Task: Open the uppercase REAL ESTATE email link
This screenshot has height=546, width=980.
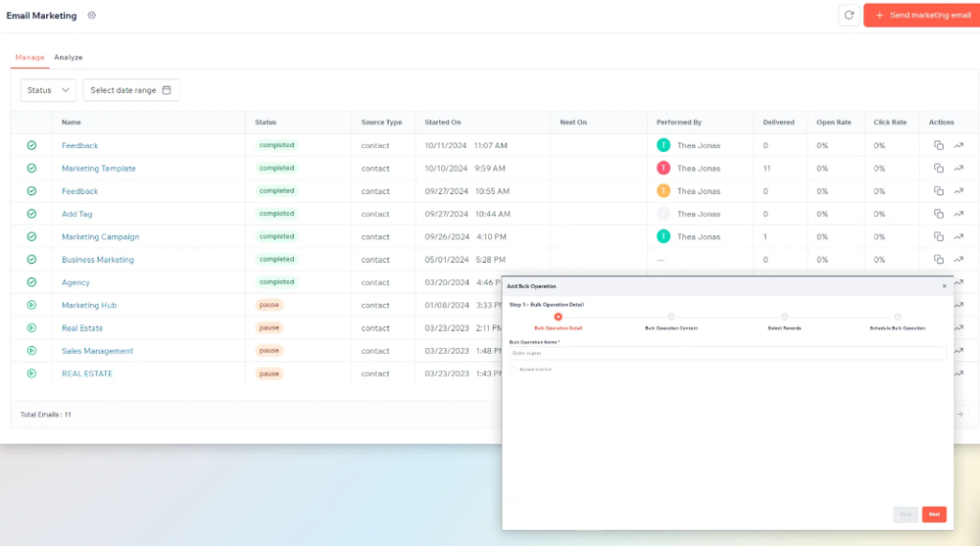Action: pos(87,374)
